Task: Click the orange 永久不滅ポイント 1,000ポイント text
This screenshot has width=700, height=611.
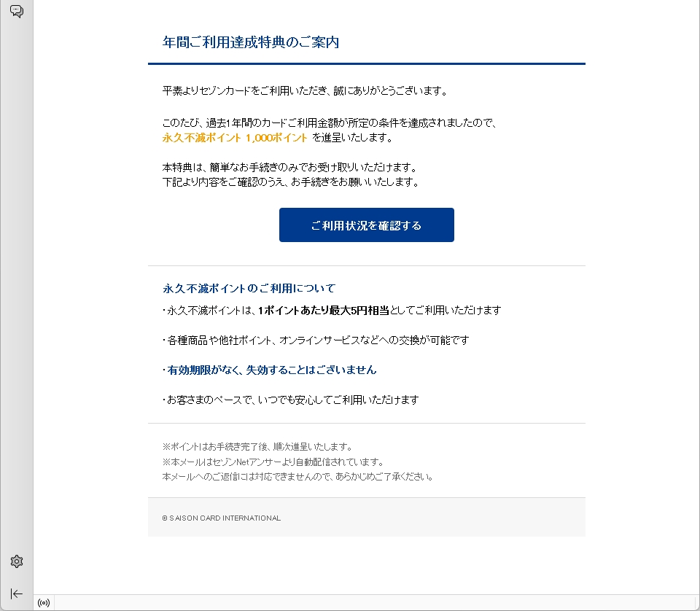Action: pyautogui.click(x=235, y=137)
